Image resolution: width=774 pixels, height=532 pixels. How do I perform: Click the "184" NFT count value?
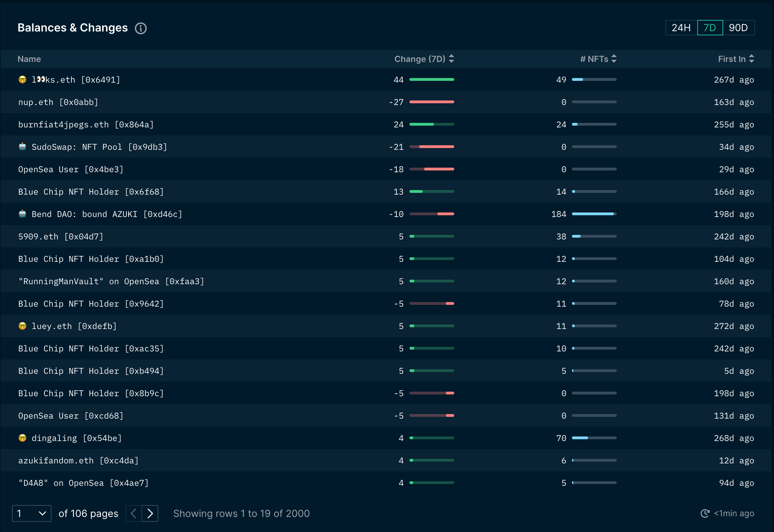(x=559, y=214)
